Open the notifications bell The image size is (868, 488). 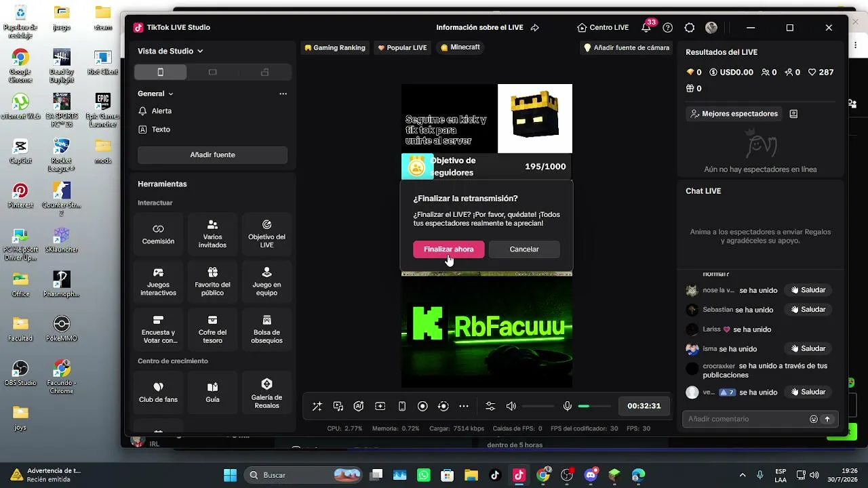646,28
